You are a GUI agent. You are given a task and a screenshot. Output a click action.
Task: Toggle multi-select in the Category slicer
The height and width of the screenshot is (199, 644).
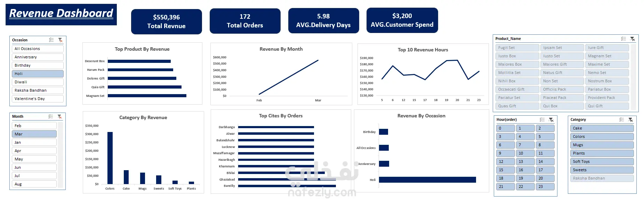pyautogui.click(x=621, y=119)
